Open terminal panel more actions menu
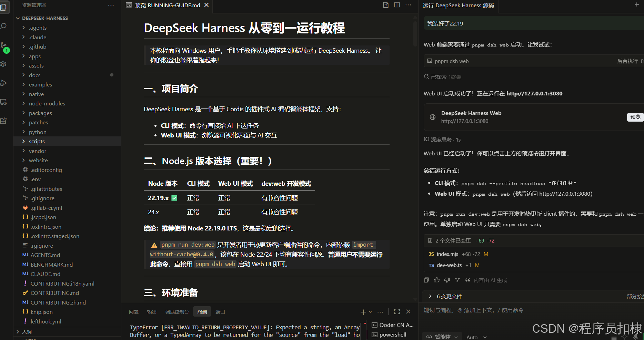The height and width of the screenshot is (340, 644). 380,312
